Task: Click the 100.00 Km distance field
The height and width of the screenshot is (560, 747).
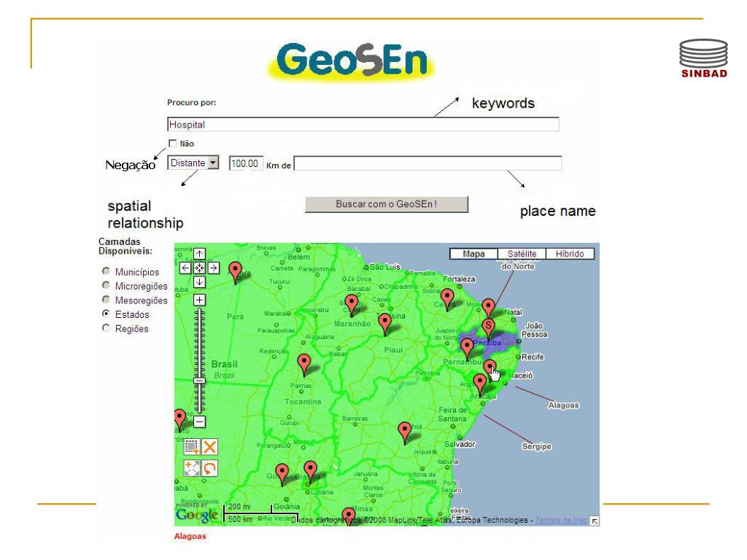Action: click(246, 163)
